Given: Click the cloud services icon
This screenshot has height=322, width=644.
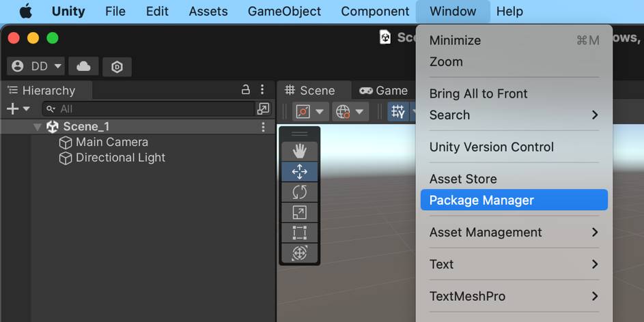Looking at the screenshot, I should [x=83, y=66].
